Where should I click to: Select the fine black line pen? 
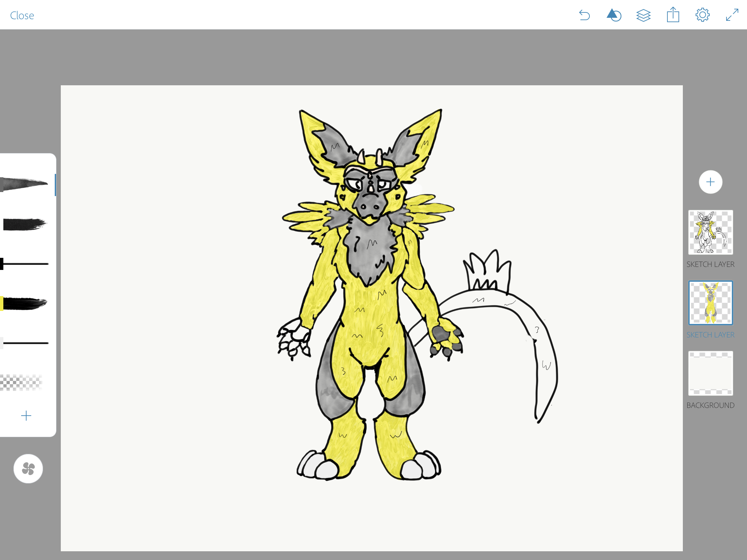point(25,343)
